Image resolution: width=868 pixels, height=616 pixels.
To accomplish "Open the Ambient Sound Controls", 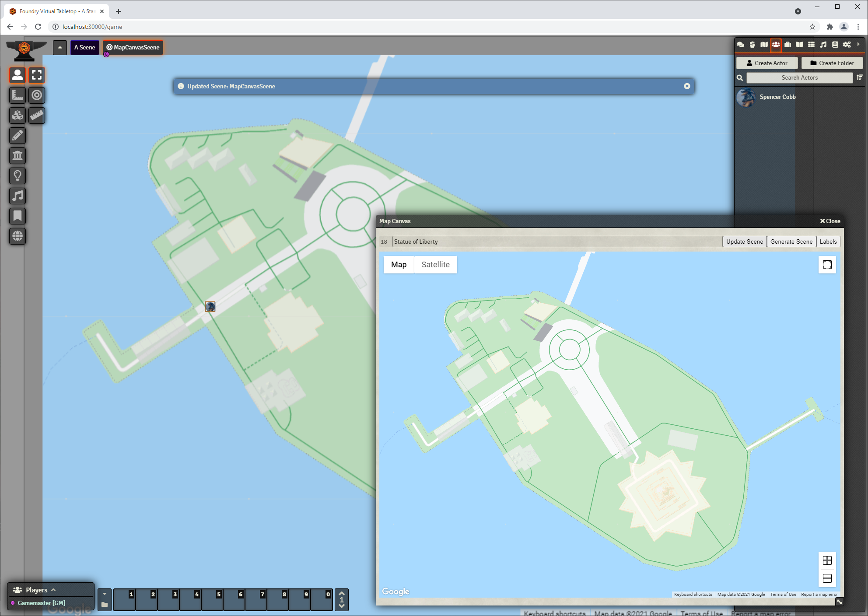I will 17,196.
